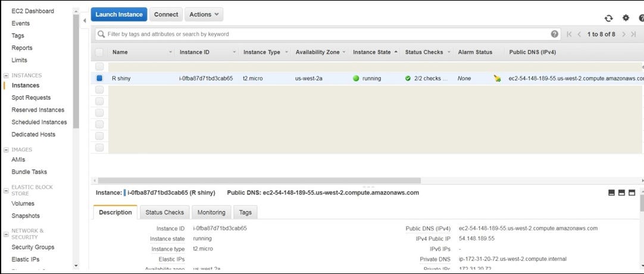The width and height of the screenshot is (644, 274).
Task: Minimize the details pane layout icon
Action: point(611,193)
